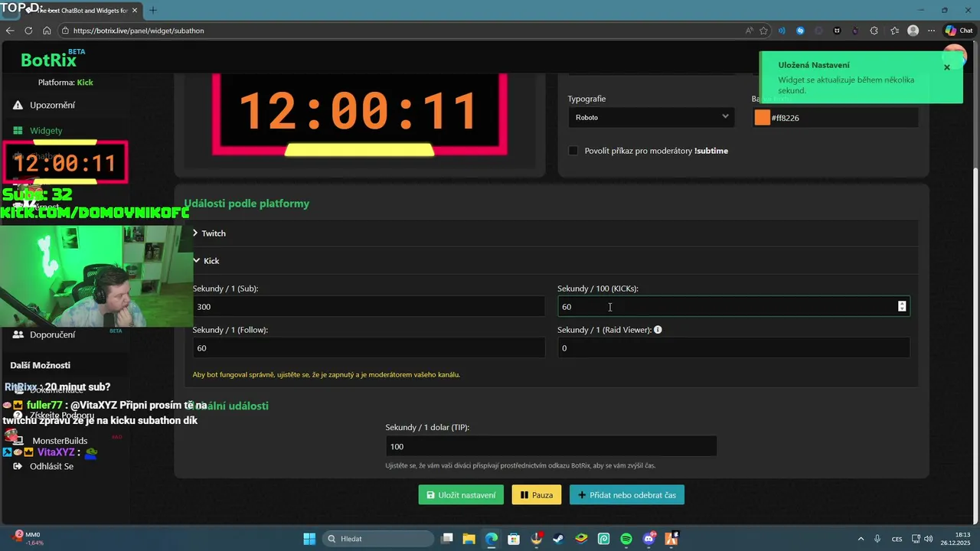The width and height of the screenshot is (980, 551).
Task: Click the orange #ff8226 color swatch
Action: pyautogui.click(x=762, y=118)
